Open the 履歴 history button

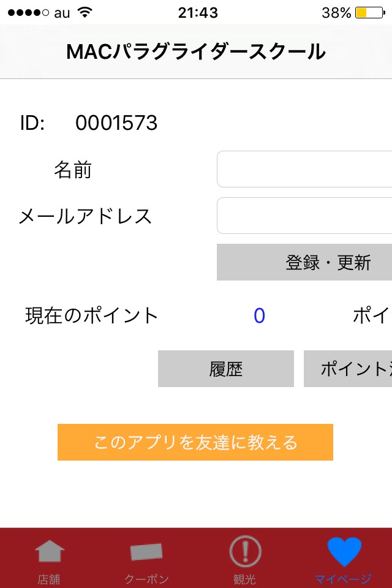pyautogui.click(x=226, y=369)
